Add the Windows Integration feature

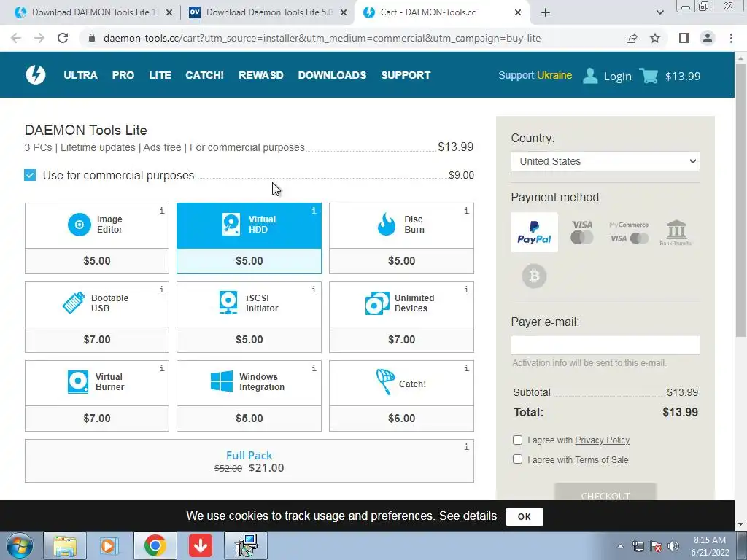pyautogui.click(x=249, y=396)
